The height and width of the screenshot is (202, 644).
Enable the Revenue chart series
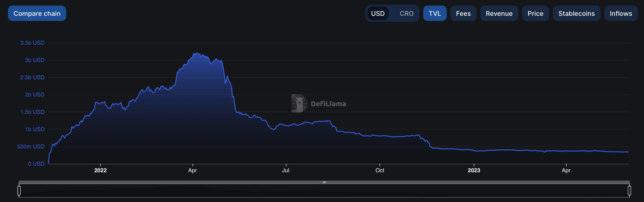click(x=499, y=13)
